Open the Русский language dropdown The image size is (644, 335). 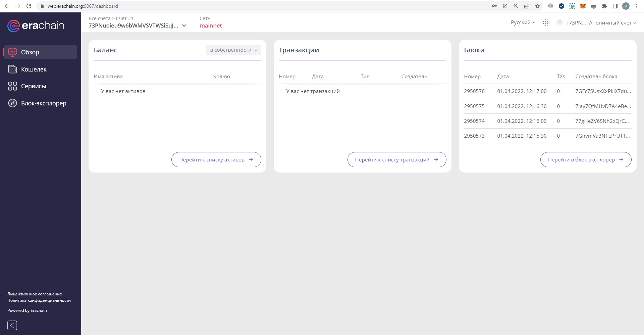click(x=523, y=22)
